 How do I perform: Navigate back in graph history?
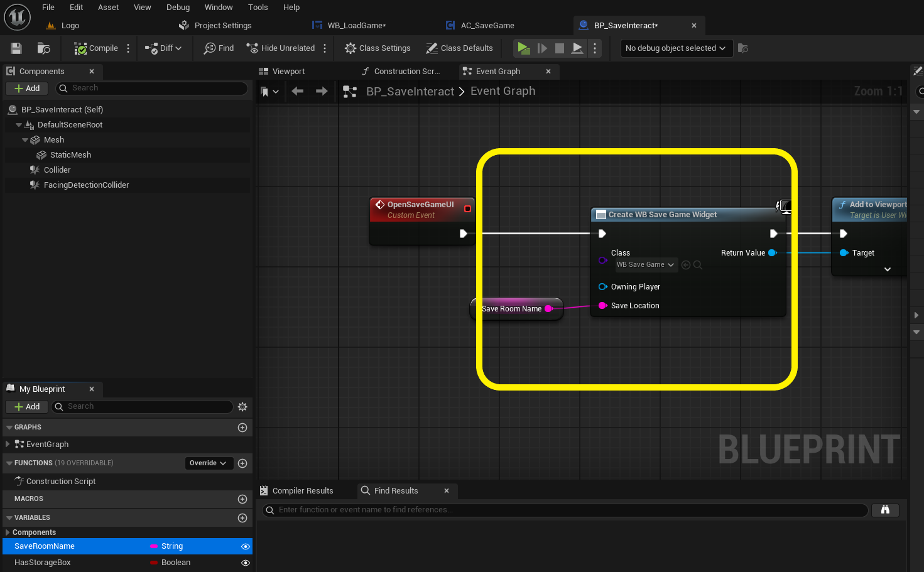[298, 92]
